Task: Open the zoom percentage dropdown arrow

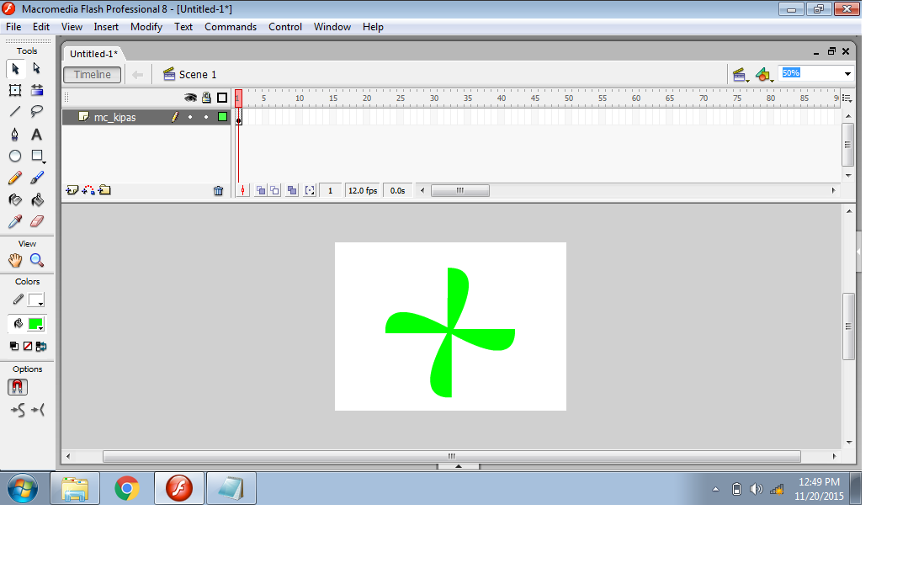Action: [847, 74]
